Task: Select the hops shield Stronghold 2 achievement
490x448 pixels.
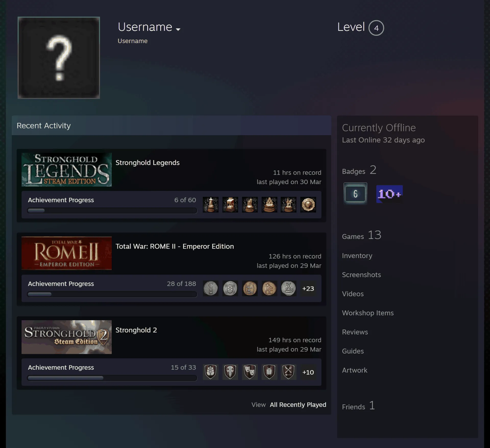Action: pos(211,372)
